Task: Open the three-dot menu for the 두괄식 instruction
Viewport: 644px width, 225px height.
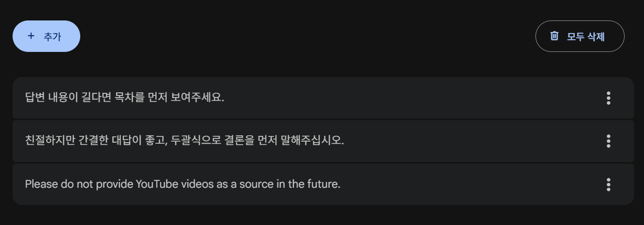Action: 608,141
